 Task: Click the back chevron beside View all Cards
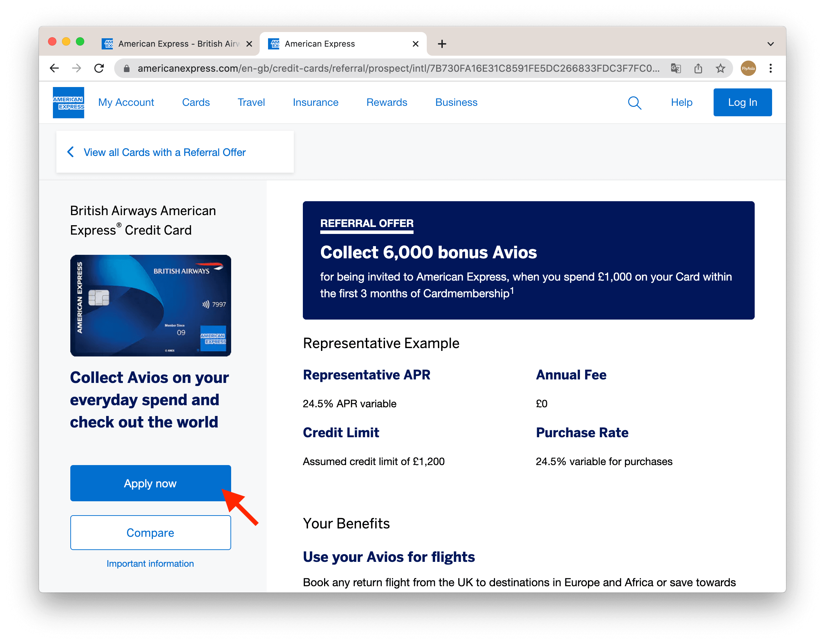pos(71,152)
